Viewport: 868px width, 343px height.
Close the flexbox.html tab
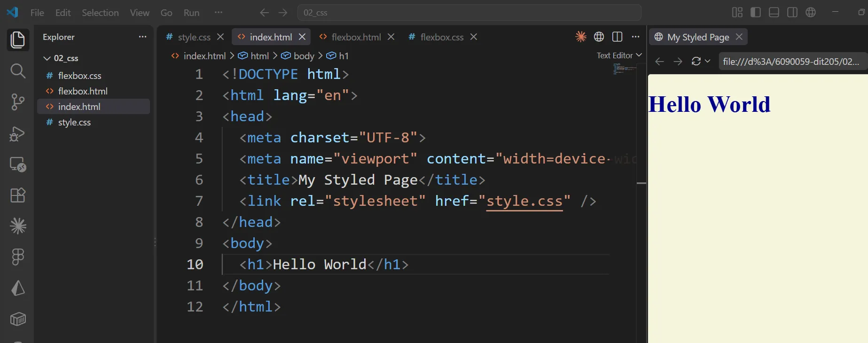coord(391,37)
